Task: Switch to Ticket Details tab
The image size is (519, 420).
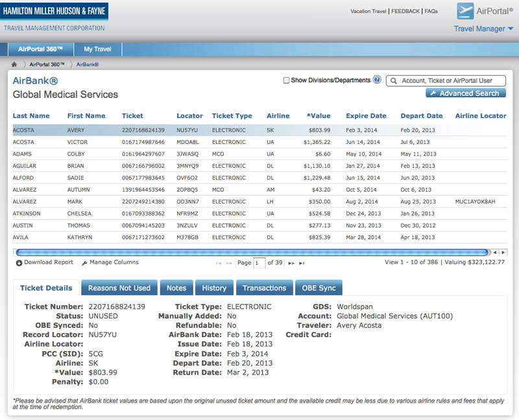Action: click(x=46, y=288)
